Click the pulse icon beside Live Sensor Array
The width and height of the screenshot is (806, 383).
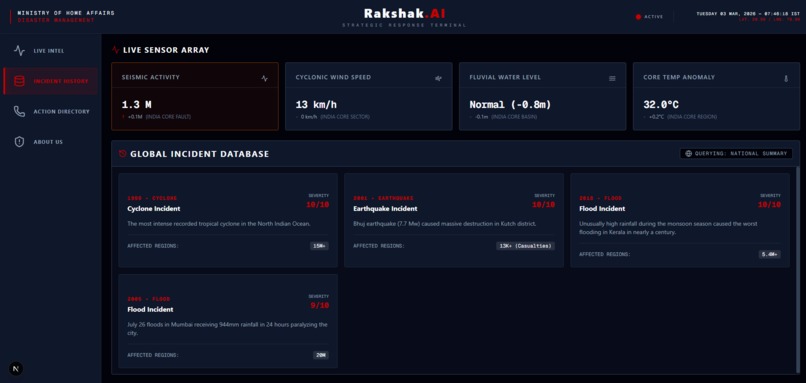116,50
